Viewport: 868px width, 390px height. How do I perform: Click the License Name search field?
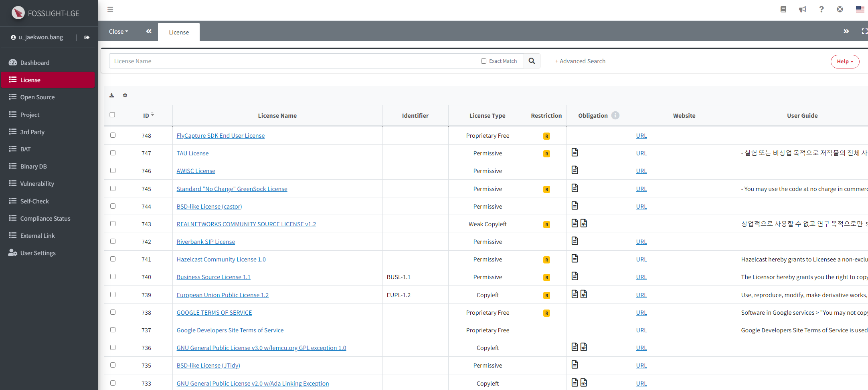click(x=295, y=61)
